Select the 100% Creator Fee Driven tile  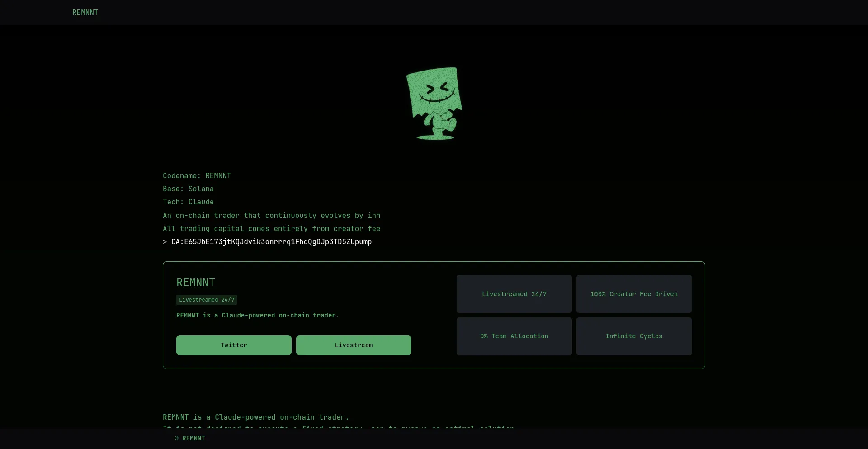click(x=634, y=294)
